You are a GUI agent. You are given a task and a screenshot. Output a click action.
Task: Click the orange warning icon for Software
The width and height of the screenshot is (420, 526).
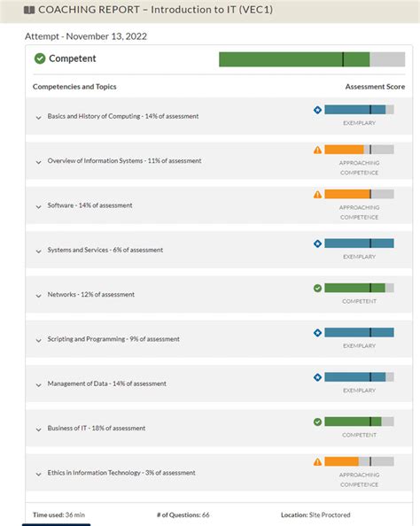pyautogui.click(x=317, y=194)
